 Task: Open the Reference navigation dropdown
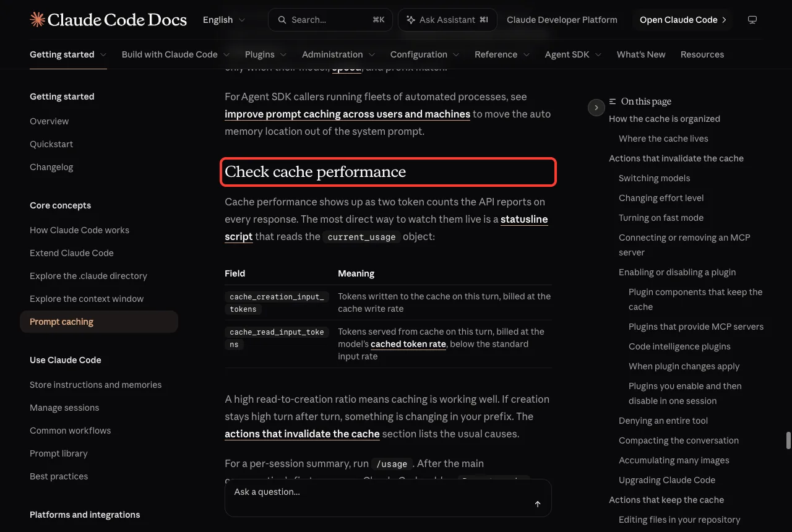502,54
